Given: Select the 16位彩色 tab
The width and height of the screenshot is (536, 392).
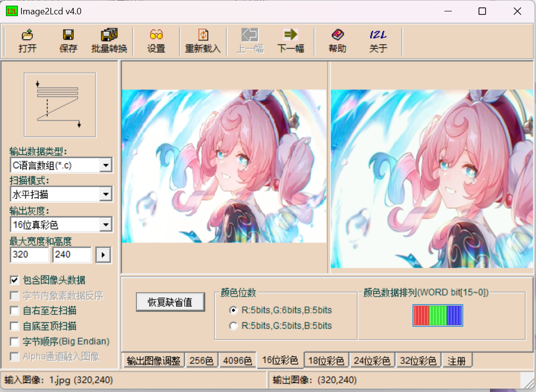Looking at the screenshot, I should (x=280, y=360).
